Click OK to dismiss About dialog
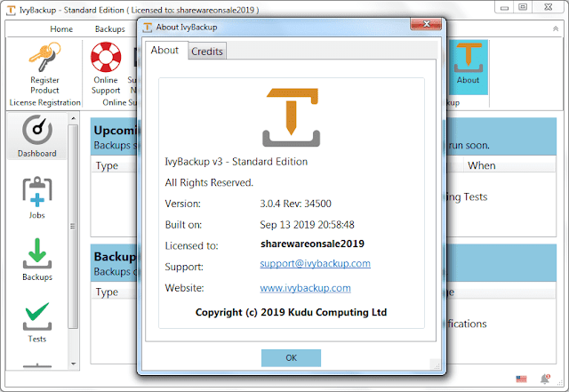Image resolution: width=569 pixels, height=392 pixels. (x=291, y=358)
